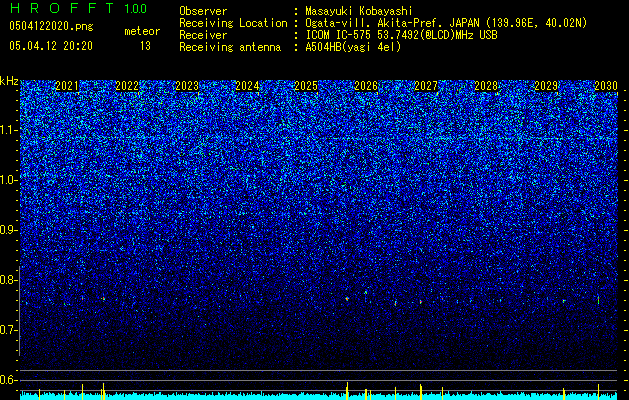629x400 pixels.
Task: Click the 0.9 kHz frequency label
Action: click(8, 230)
